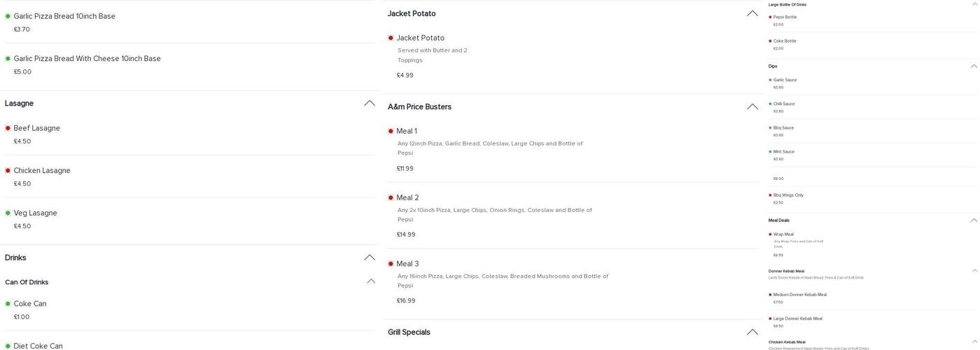Collapse the Dips category
The width and height of the screenshot is (980, 350).
click(974, 66)
